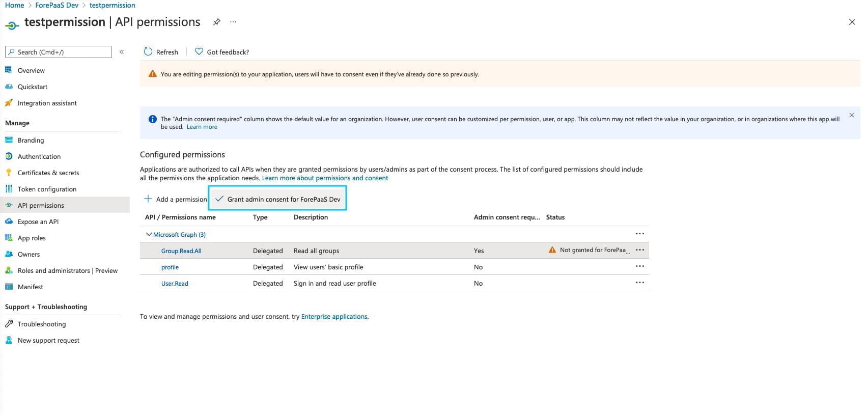Focus the Search (Cmd+/) field
This screenshot has width=868, height=415.
tap(59, 52)
